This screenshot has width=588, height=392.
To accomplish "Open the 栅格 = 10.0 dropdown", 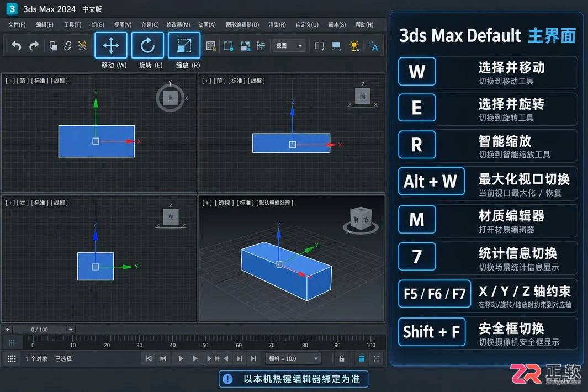I will coord(293,359).
